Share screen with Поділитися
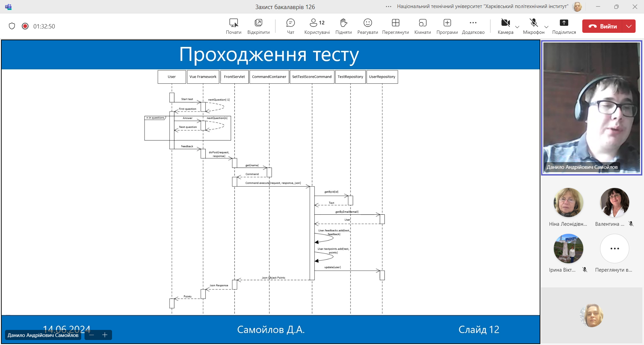The height and width of the screenshot is (345, 644). (564, 26)
